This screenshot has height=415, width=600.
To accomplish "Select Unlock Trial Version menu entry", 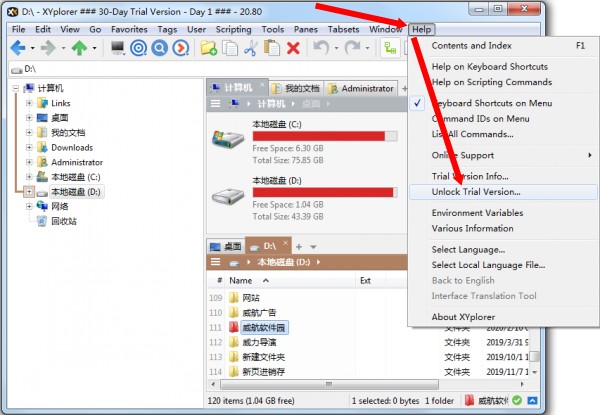I will pos(476,191).
